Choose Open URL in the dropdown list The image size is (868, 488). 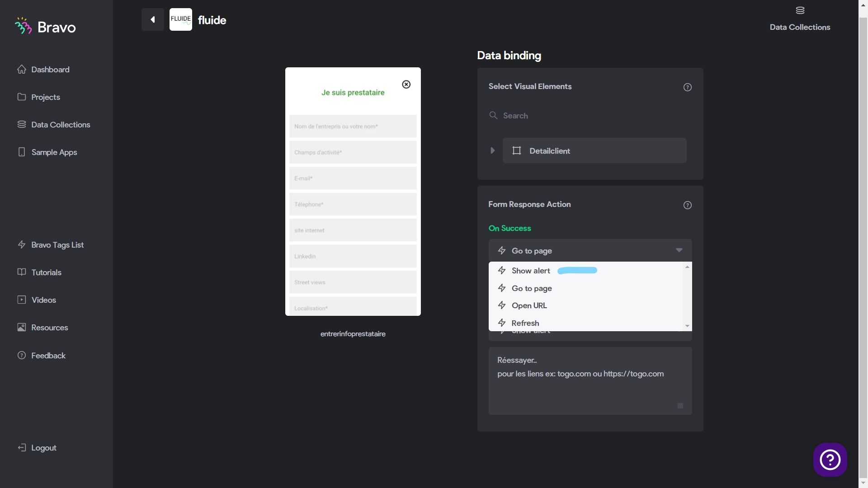click(x=585, y=305)
